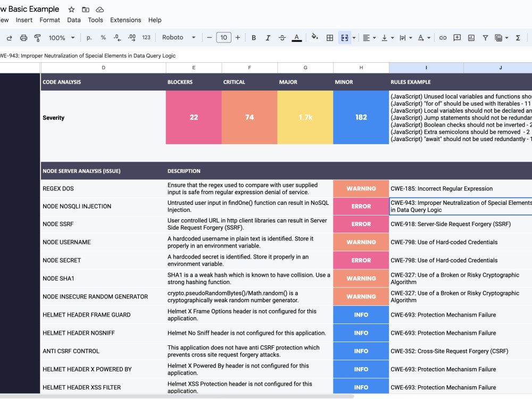Insert a chart
Viewport: 532px width, 399px height.
click(471, 38)
